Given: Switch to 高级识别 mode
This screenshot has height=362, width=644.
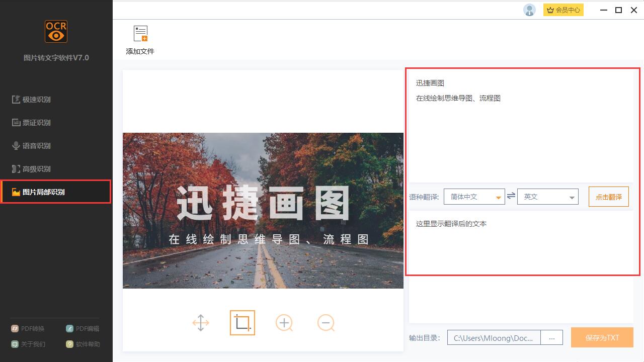Looking at the screenshot, I should coord(31,169).
